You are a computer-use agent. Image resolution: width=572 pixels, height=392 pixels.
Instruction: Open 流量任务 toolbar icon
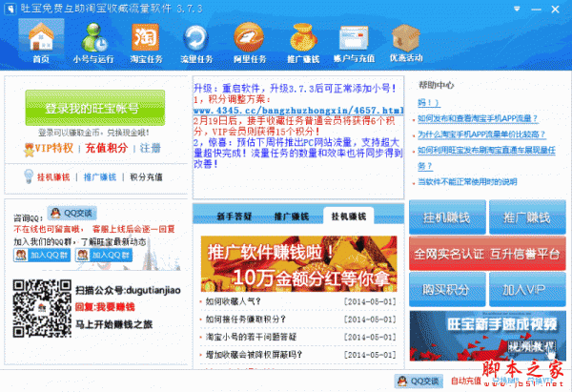[196, 42]
